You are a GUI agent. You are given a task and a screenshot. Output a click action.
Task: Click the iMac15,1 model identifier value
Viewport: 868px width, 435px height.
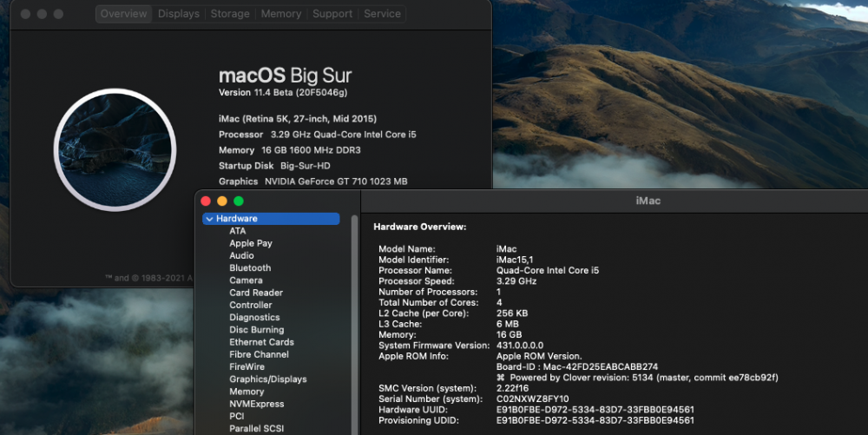(515, 260)
